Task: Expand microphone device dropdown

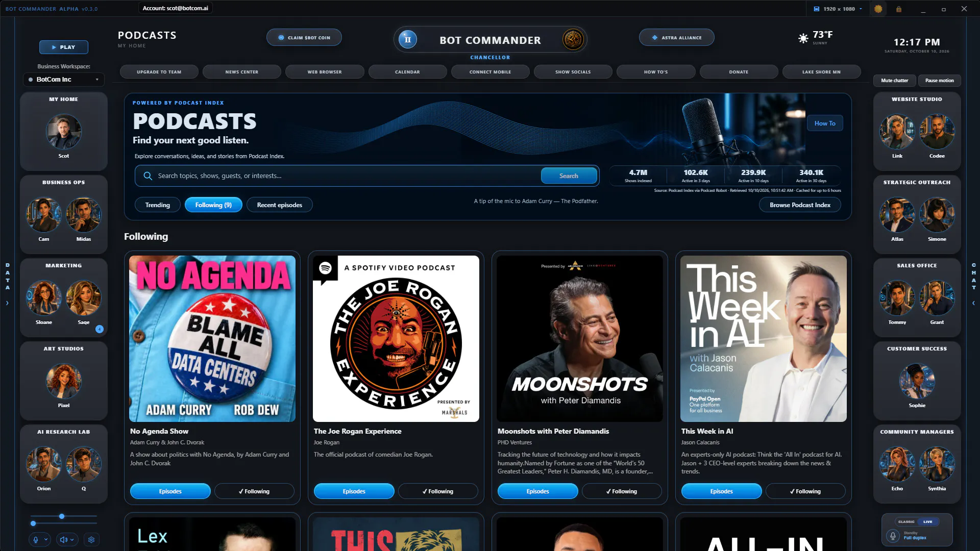Action: [x=46, y=539]
